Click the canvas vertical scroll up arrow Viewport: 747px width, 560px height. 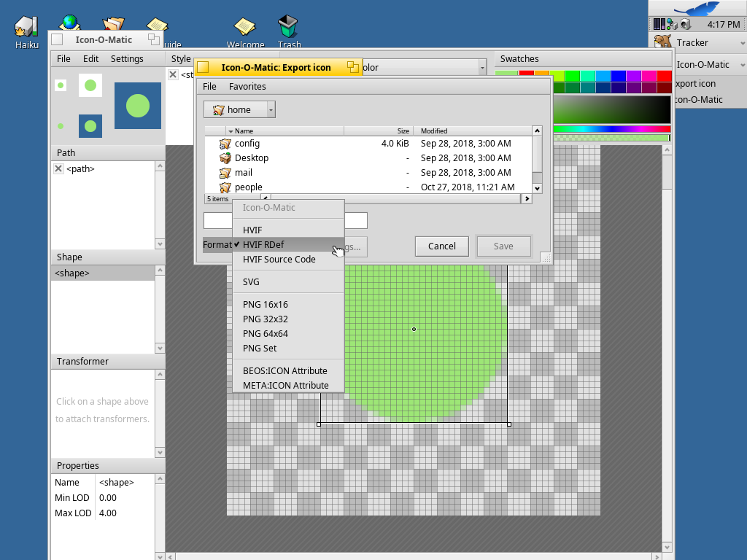[667, 150]
